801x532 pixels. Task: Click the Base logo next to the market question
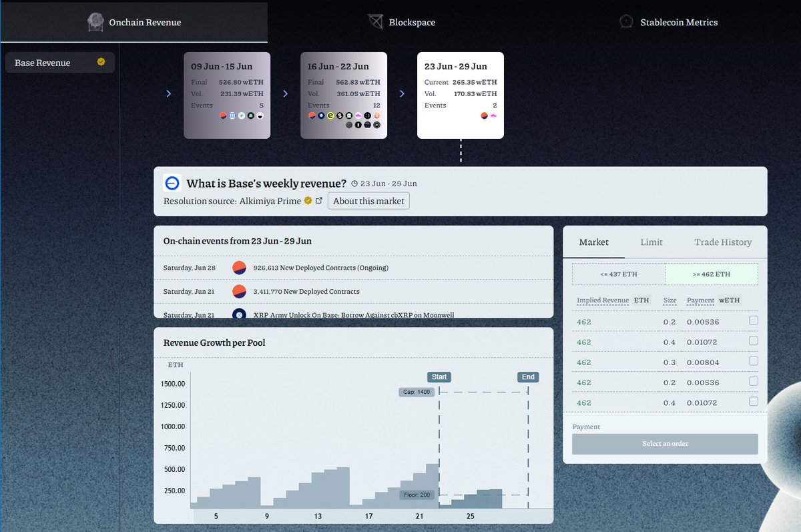pos(172,182)
